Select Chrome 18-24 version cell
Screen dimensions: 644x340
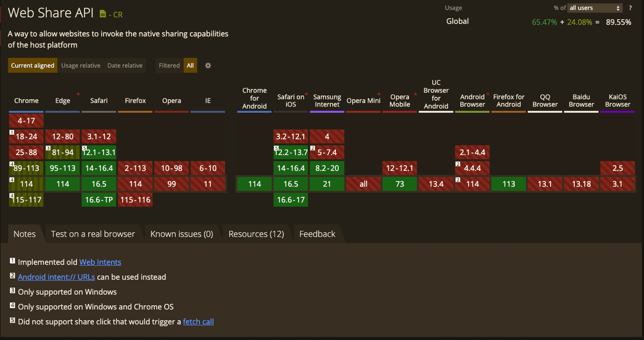click(26, 136)
